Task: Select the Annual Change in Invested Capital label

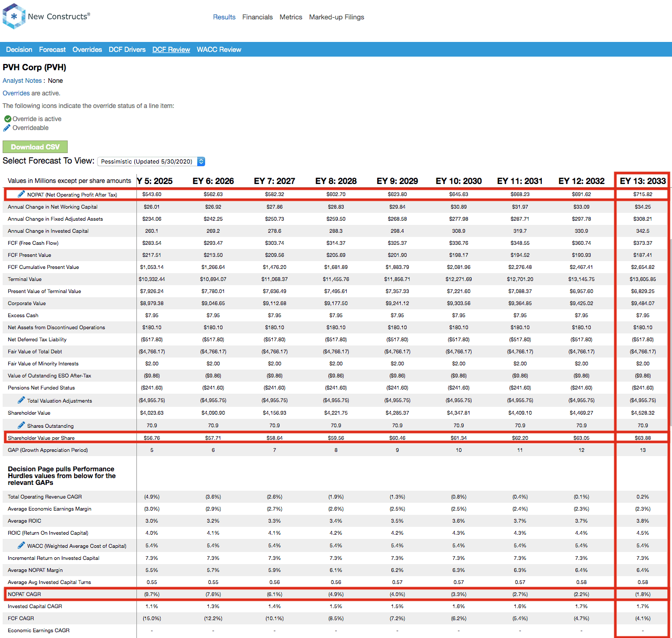Action: click(48, 231)
